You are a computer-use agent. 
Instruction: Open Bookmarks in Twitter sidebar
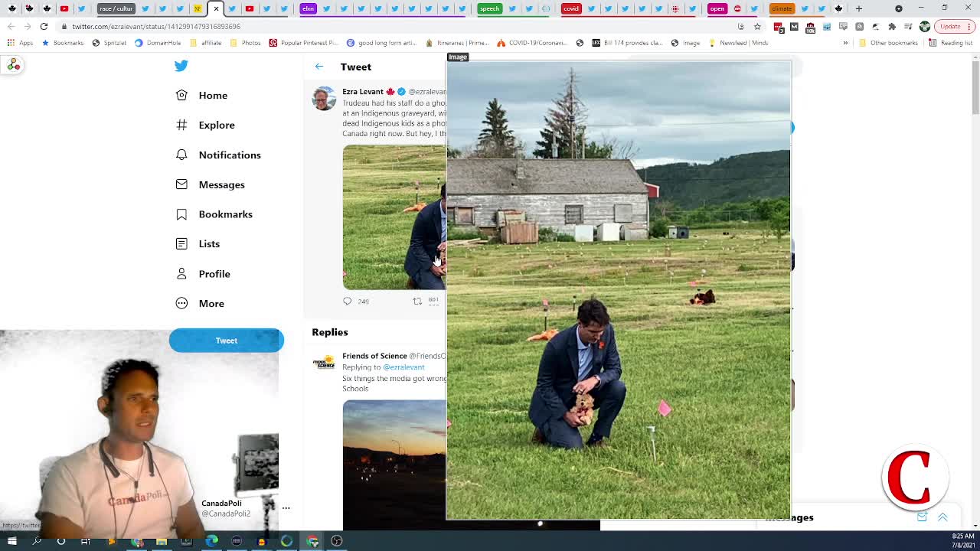tap(214, 214)
